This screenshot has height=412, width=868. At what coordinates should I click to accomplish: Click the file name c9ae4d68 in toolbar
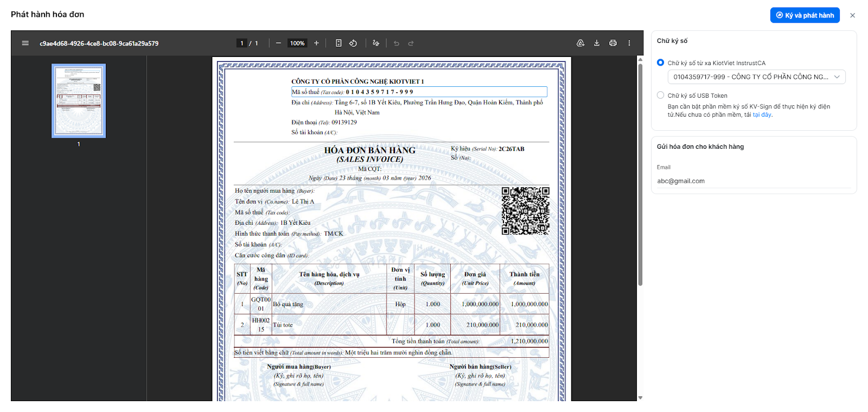pos(99,43)
